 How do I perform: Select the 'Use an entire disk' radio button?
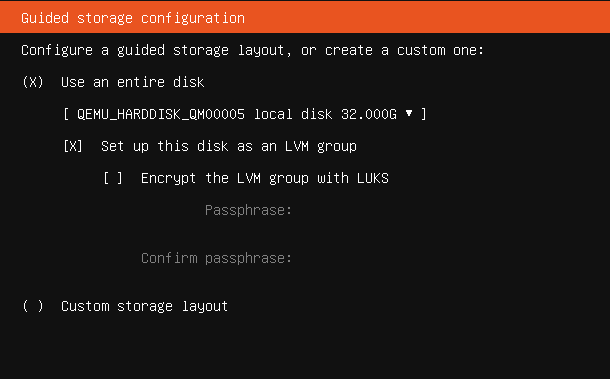pyautogui.click(x=33, y=82)
